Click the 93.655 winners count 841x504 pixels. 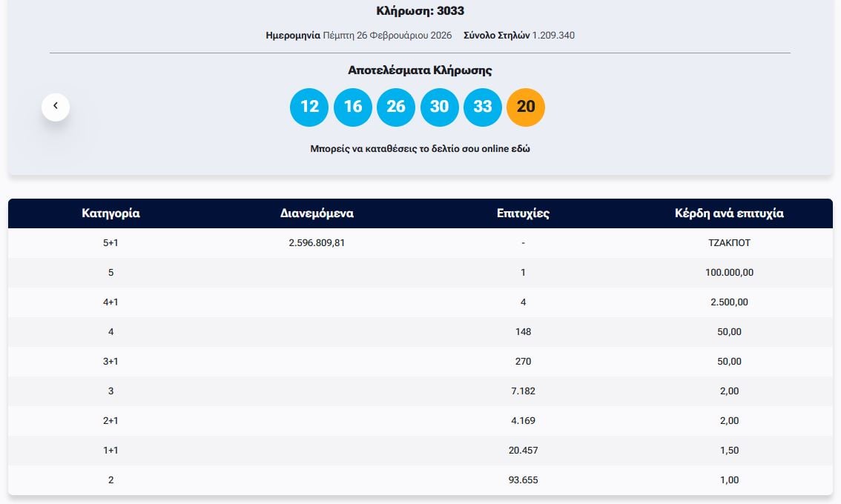coord(523,480)
